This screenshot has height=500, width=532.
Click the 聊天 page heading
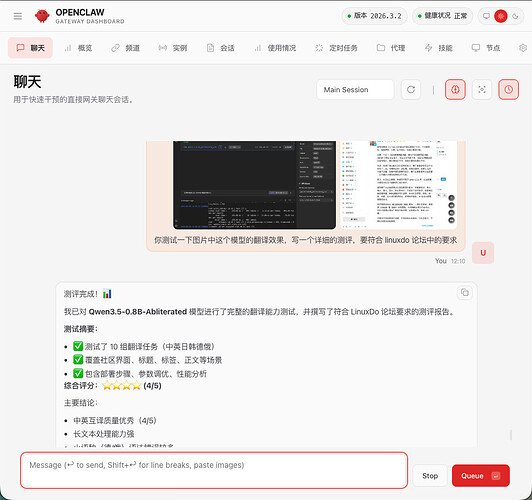point(27,82)
